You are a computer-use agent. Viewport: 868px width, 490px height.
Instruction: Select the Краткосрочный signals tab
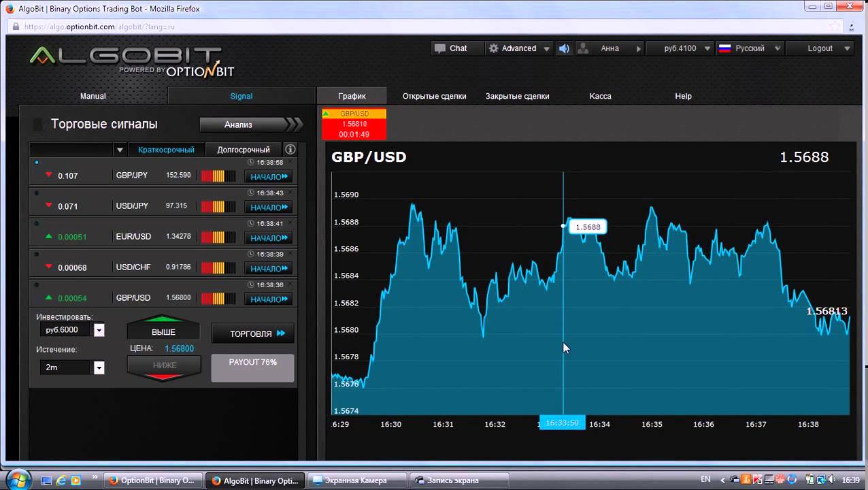pos(166,150)
